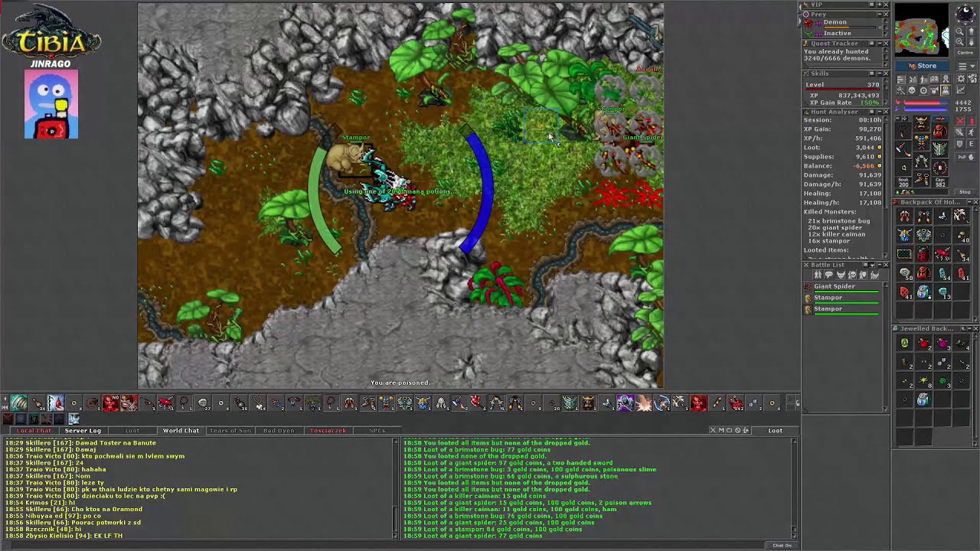Image resolution: width=980 pixels, height=551 pixels.
Task: Close the Prey panel
Action: coord(886,15)
